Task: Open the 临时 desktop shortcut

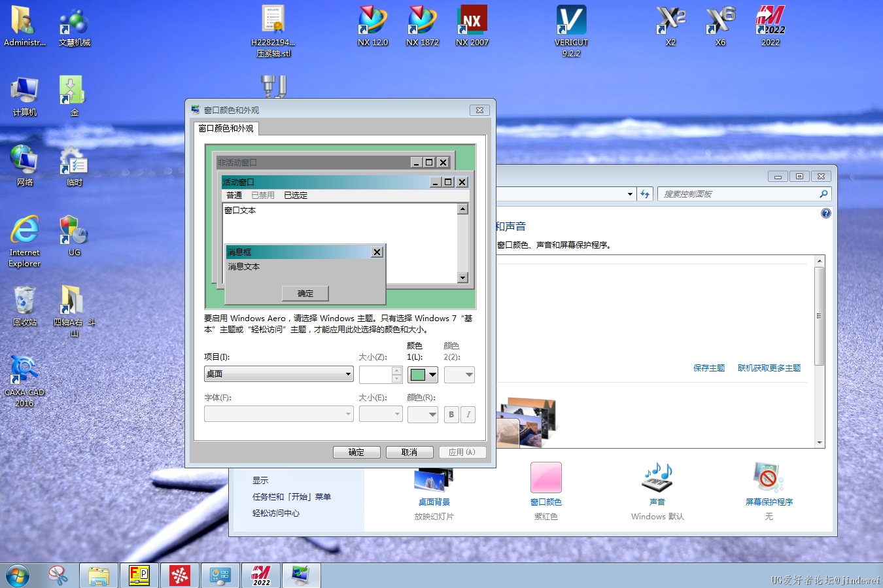Action: coord(75,165)
